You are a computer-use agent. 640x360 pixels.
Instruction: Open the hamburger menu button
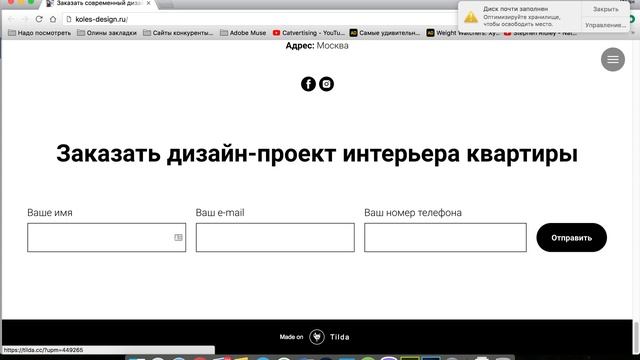tap(613, 60)
